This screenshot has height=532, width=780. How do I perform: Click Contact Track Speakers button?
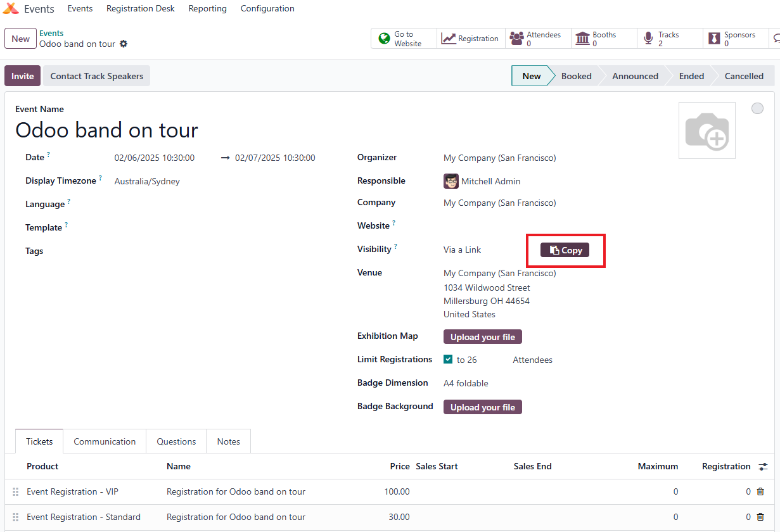97,76
